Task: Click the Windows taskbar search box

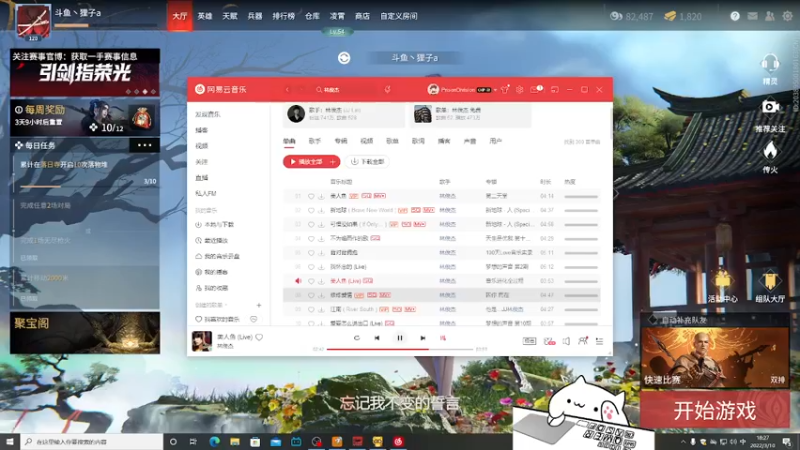Action: 92,442
